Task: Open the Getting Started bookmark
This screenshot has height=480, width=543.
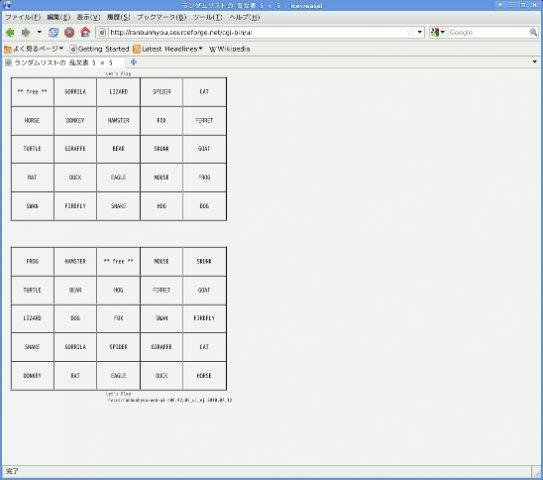Action: [x=99, y=49]
